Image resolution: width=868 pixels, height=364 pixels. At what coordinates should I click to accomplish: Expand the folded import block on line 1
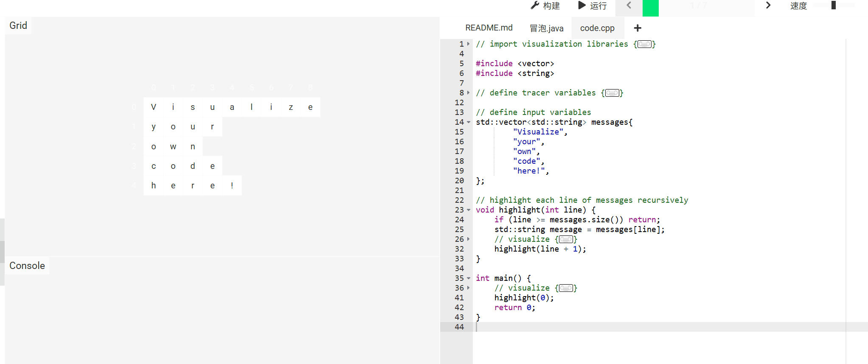[468, 44]
